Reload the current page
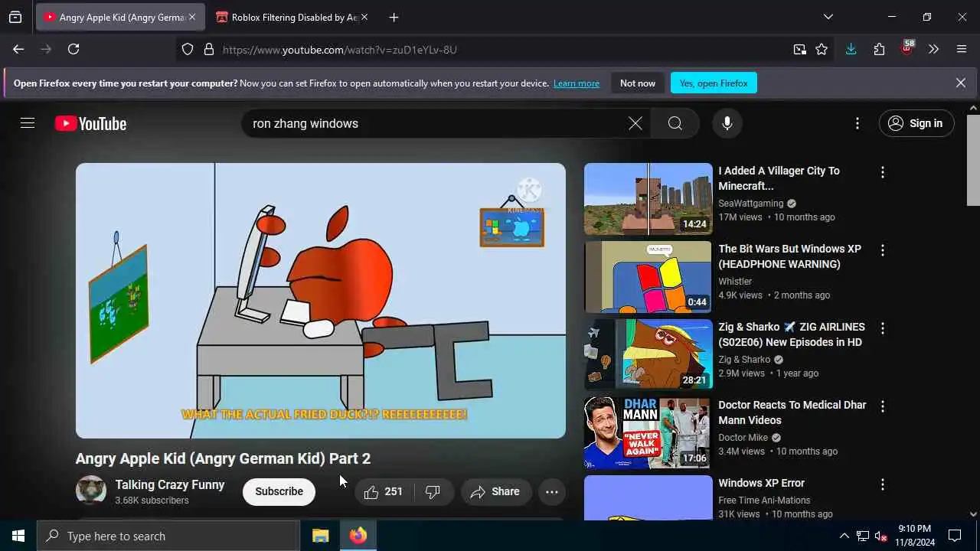980x551 pixels. 73,49
